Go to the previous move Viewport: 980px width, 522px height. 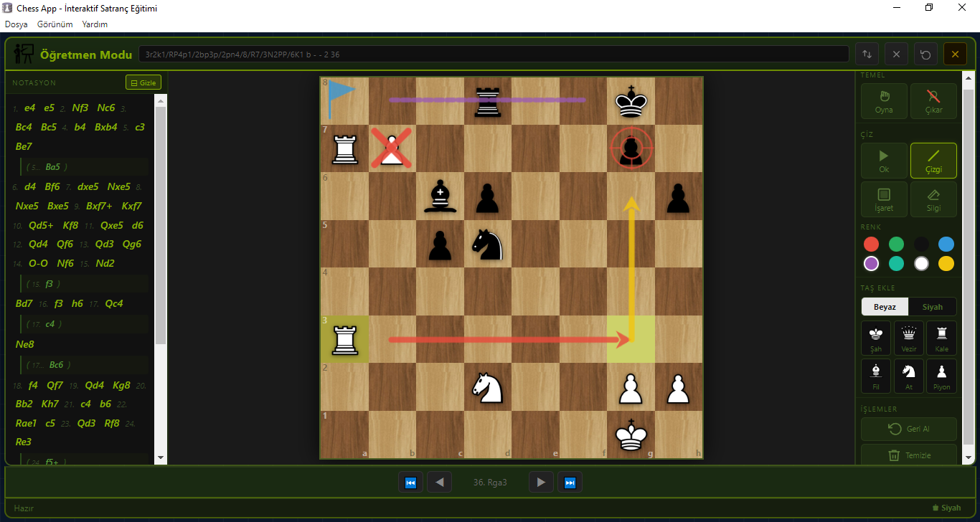pyautogui.click(x=439, y=483)
